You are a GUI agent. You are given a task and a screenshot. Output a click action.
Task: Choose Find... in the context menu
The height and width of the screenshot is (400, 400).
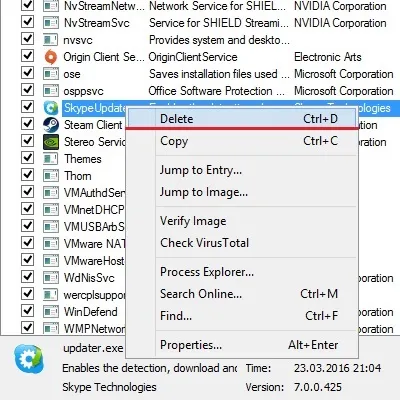pyautogui.click(x=242, y=316)
